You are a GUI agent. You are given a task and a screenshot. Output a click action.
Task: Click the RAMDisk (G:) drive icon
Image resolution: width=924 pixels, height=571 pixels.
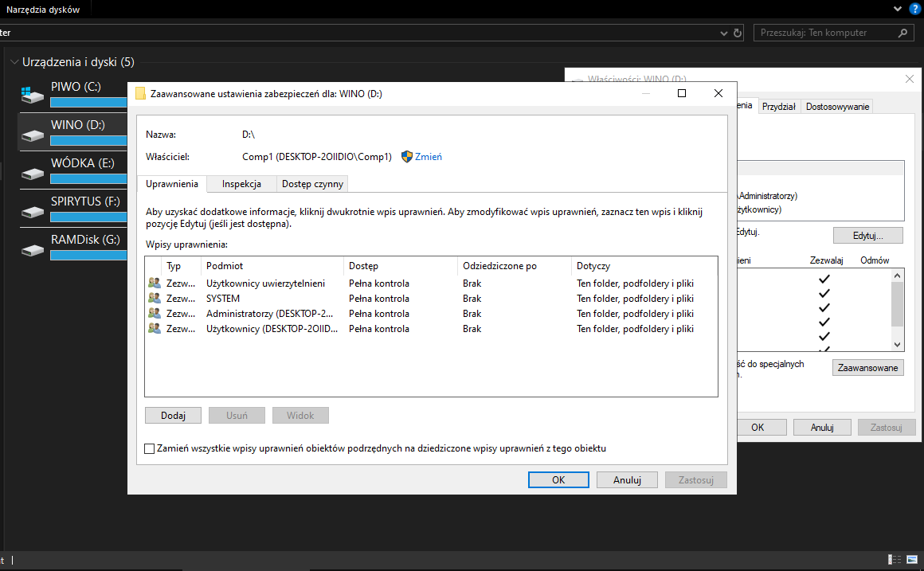[33, 248]
